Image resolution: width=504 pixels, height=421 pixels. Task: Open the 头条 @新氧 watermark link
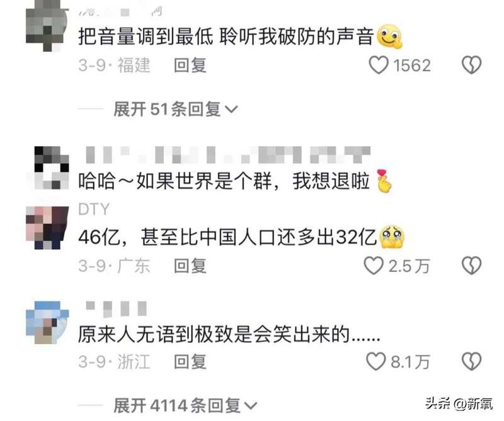click(x=459, y=403)
